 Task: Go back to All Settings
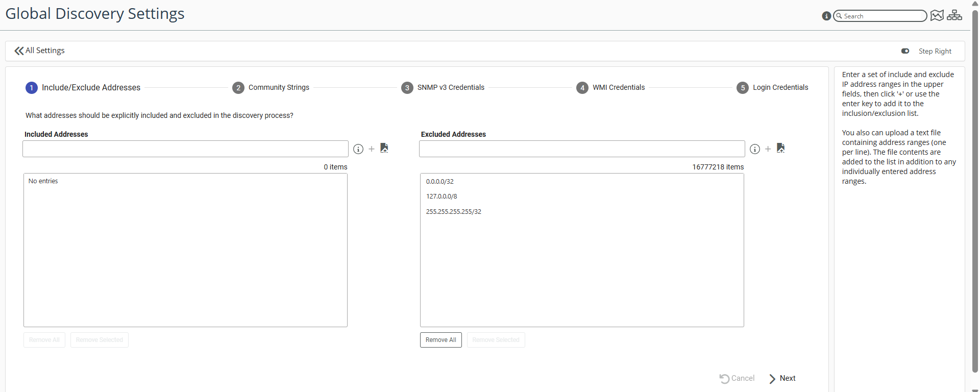point(40,51)
